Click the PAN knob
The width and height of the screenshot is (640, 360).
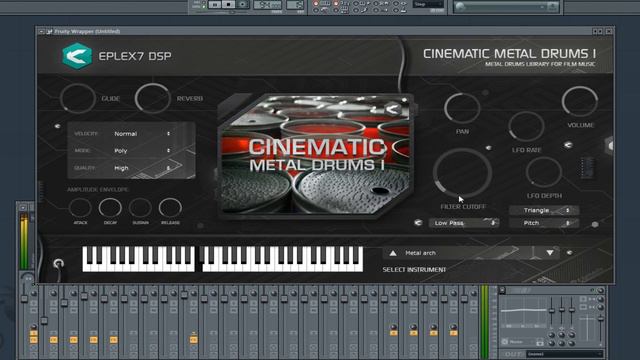[x=462, y=108]
